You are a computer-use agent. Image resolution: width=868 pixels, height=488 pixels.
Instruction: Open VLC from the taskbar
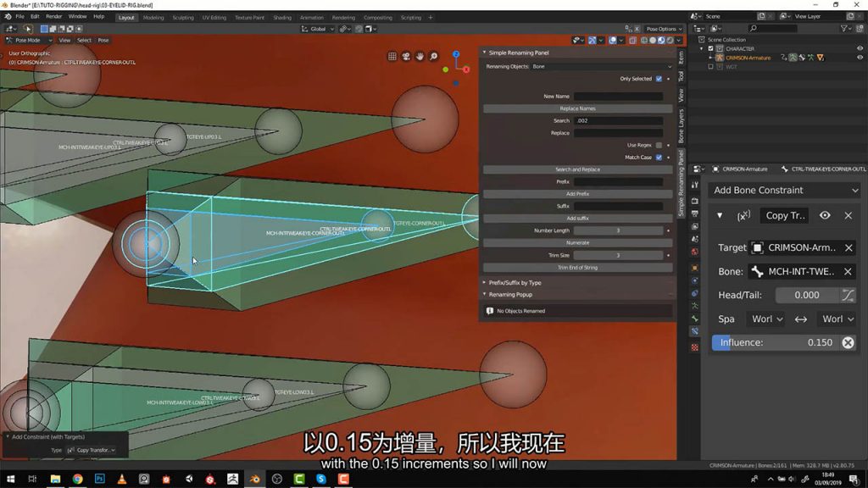click(x=122, y=480)
